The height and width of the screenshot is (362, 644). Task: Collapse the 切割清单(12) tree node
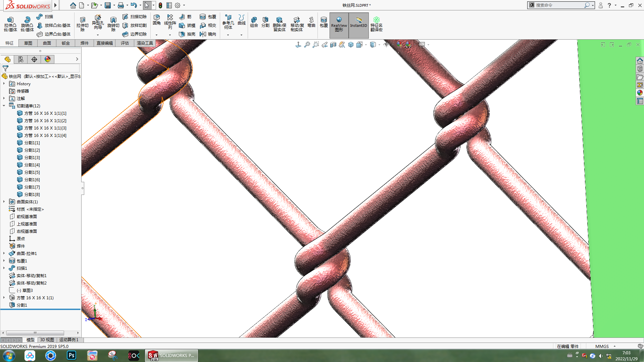pyautogui.click(x=4, y=106)
